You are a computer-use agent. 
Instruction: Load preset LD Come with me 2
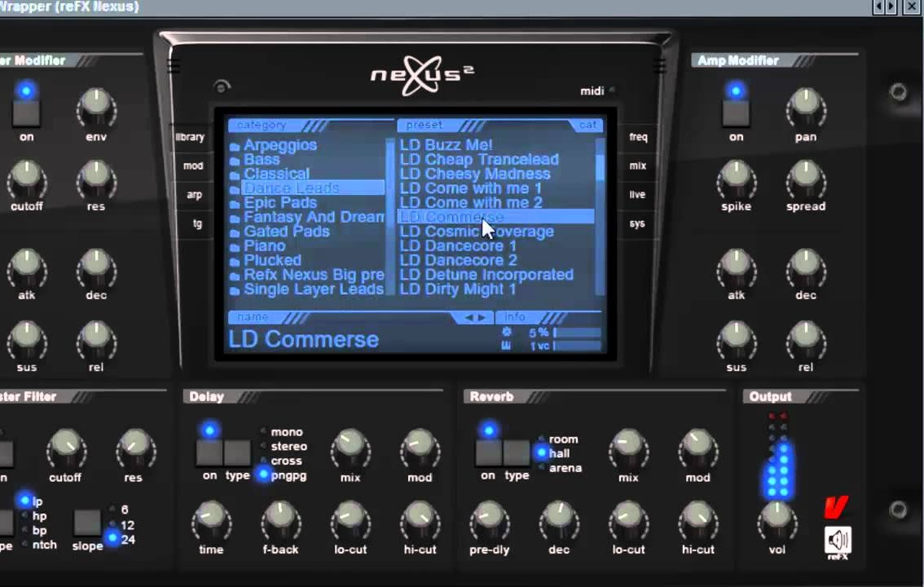coord(471,203)
